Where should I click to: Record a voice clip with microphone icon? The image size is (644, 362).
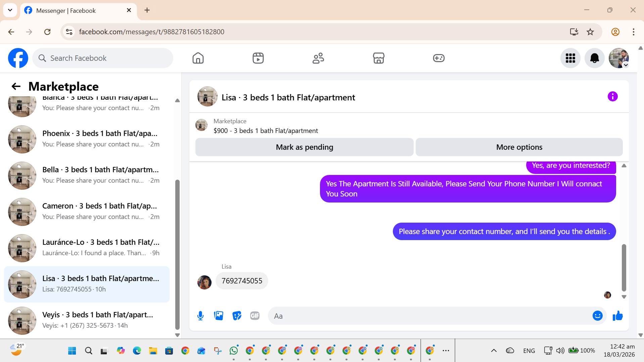pyautogui.click(x=200, y=316)
